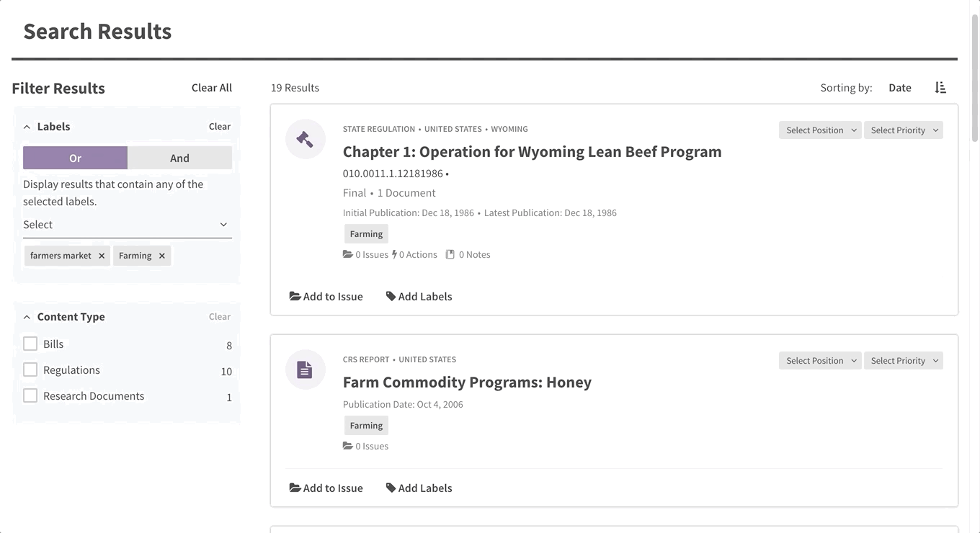
Task: Click the Bills count 8
Action: (229, 346)
